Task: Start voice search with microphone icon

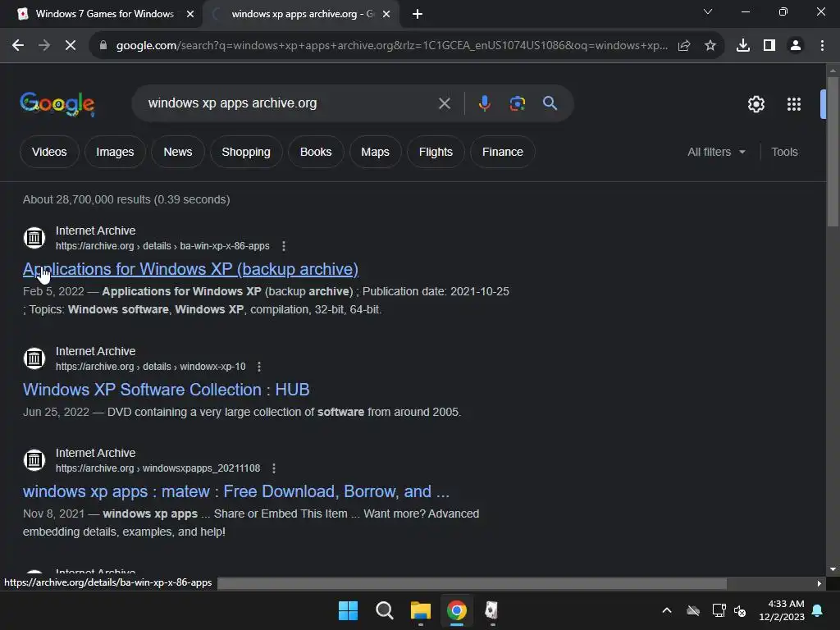Action: point(484,103)
